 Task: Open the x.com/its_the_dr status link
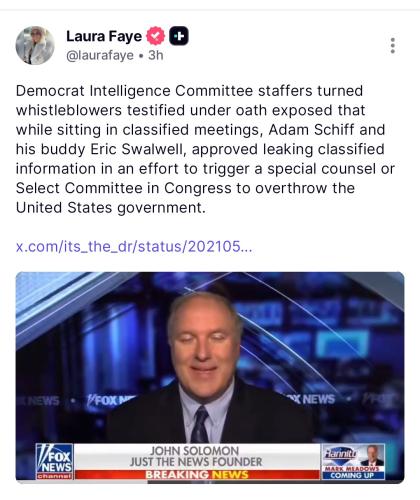134,247
